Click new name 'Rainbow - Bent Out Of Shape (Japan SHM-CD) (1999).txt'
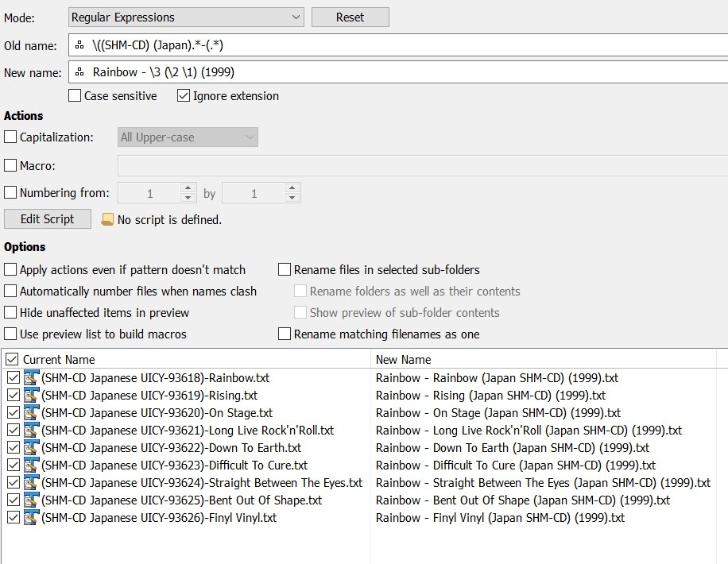The width and height of the screenshot is (728, 564). [x=523, y=500]
